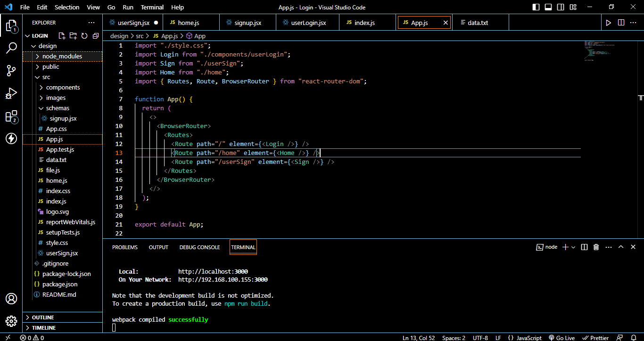Run the code with the play icon
The height and width of the screenshot is (341, 644).
click(x=609, y=23)
